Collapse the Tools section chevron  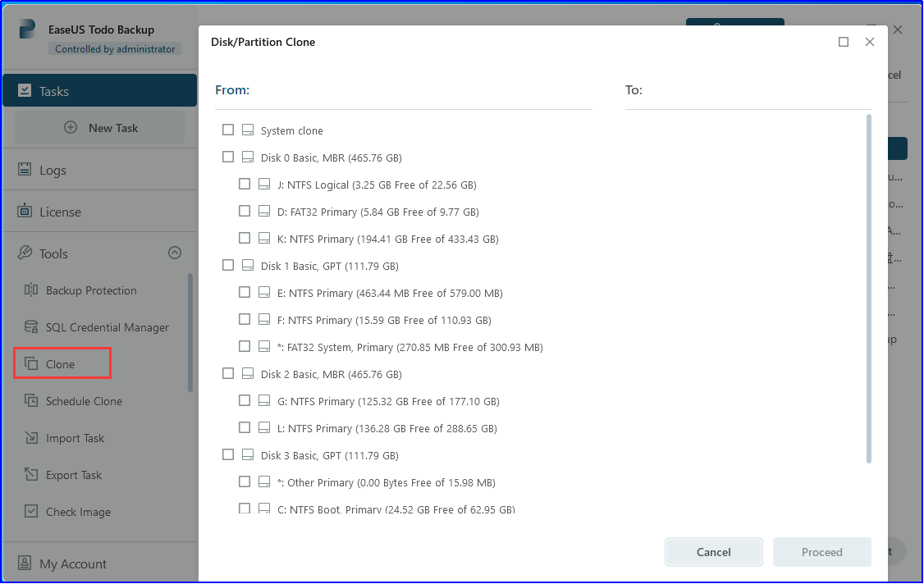pyautogui.click(x=175, y=253)
